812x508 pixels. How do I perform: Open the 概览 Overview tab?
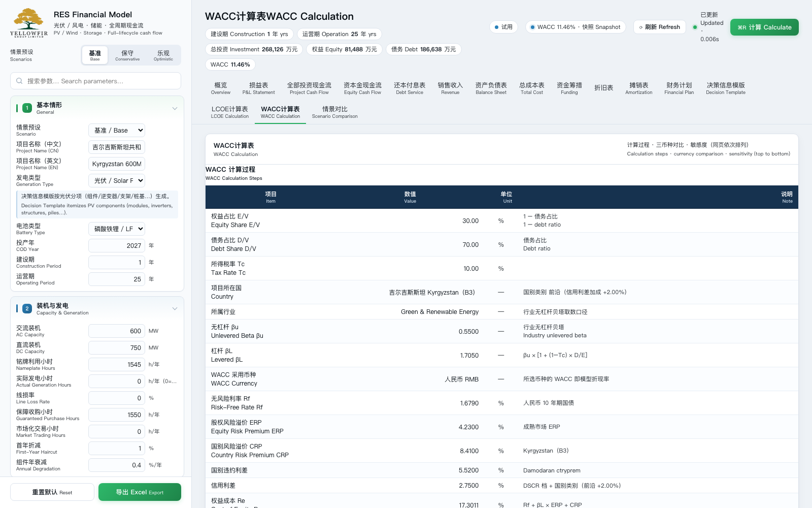(x=221, y=88)
